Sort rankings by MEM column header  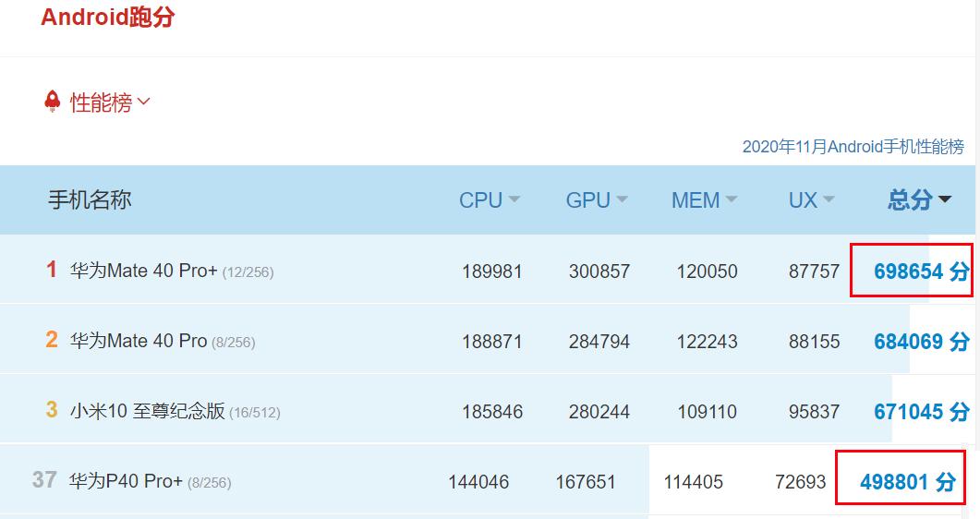pyautogui.click(x=703, y=200)
